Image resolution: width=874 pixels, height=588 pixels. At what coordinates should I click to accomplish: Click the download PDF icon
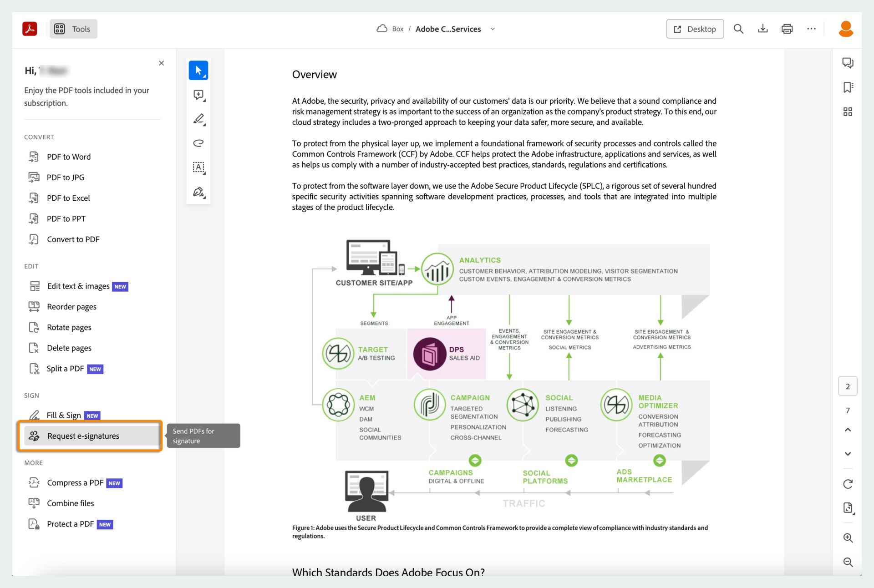762,28
